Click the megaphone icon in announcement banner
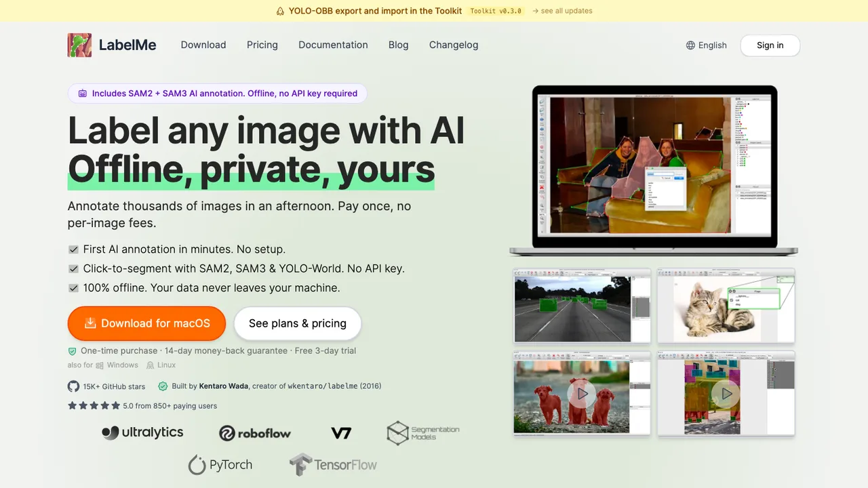The image size is (868, 488). [280, 11]
